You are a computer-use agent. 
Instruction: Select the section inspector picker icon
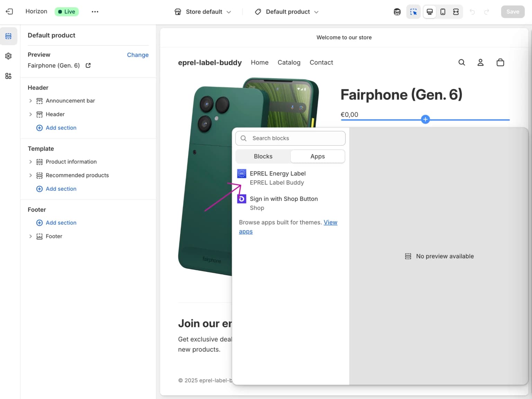(x=413, y=11)
